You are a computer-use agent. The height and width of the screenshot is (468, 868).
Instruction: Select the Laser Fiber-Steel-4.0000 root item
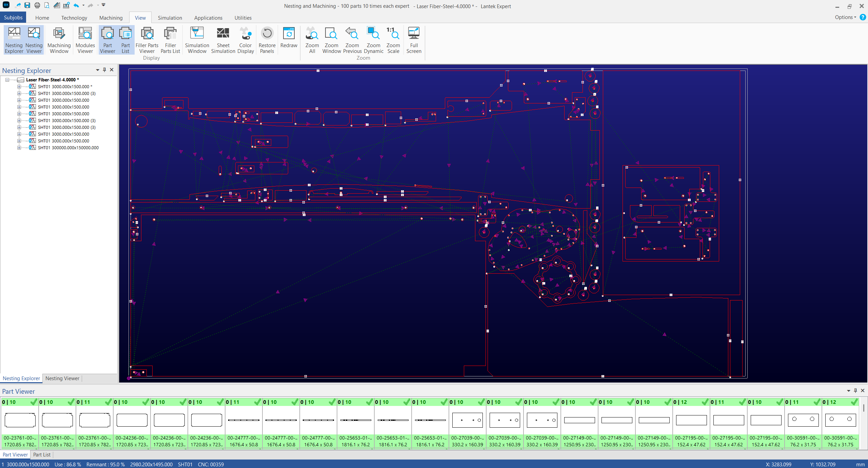pos(52,80)
